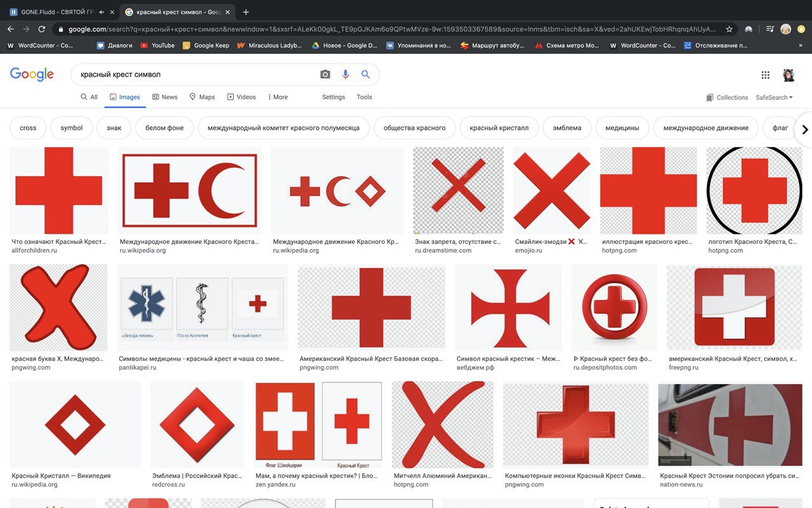The image size is (812, 508).
Task: Open Maltese cross вебджем.рф image
Action: click(x=508, y=308)
